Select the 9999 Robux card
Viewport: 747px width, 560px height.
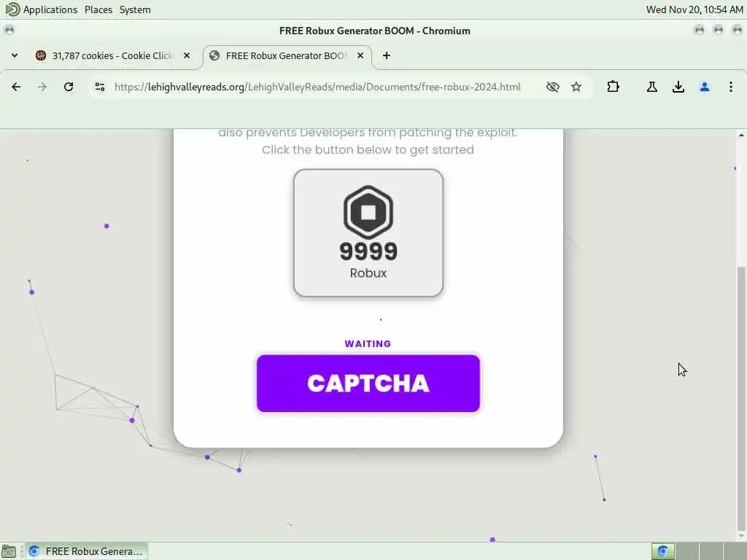tap(368, 233)
